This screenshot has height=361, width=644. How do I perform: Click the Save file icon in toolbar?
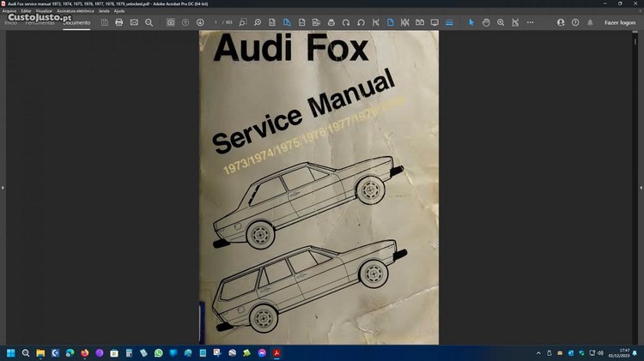[104, 22]
